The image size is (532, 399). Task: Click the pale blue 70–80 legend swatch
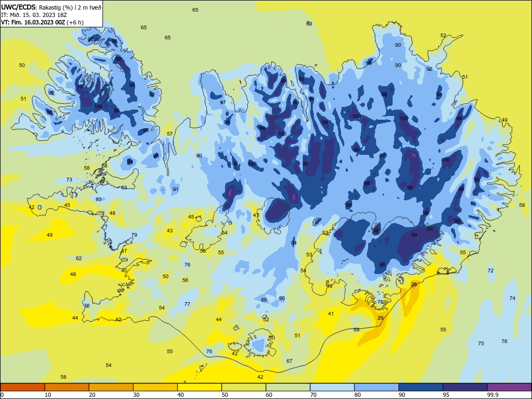click(332, 387)
